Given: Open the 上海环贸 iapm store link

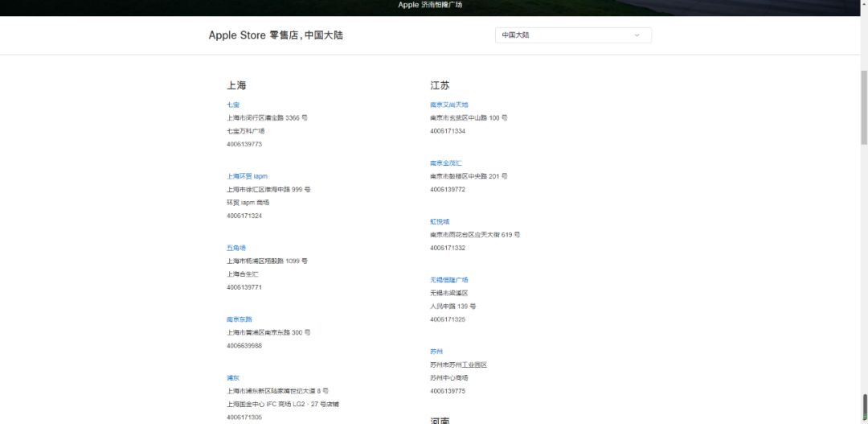Looking at the screenshot, I should tap(247, 176).
